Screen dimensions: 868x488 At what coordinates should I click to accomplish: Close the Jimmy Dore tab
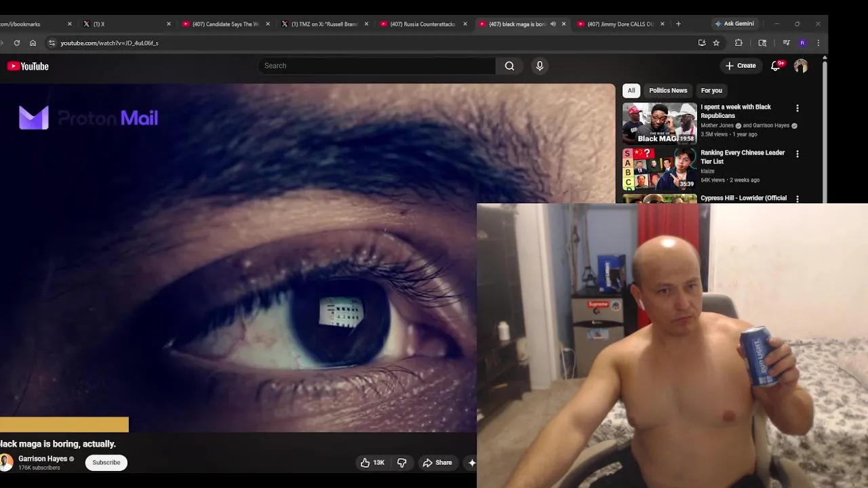click(663, 24)
